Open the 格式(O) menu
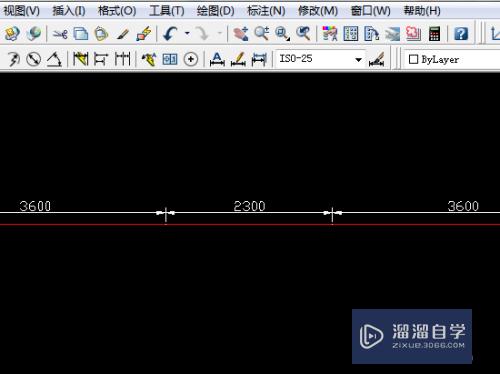Image resolution: width=500 pixels, height=374 pixels. click(x=117, y=11)
